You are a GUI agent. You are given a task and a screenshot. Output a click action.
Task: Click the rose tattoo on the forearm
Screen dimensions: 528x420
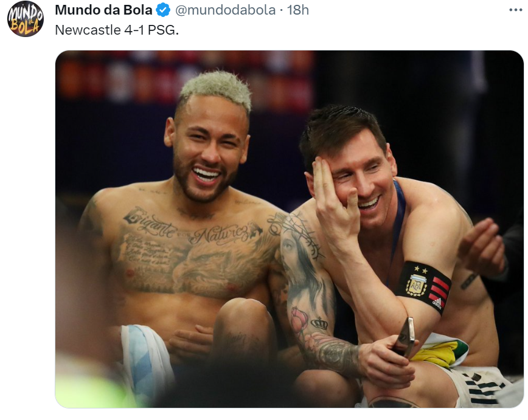point(299,320)
